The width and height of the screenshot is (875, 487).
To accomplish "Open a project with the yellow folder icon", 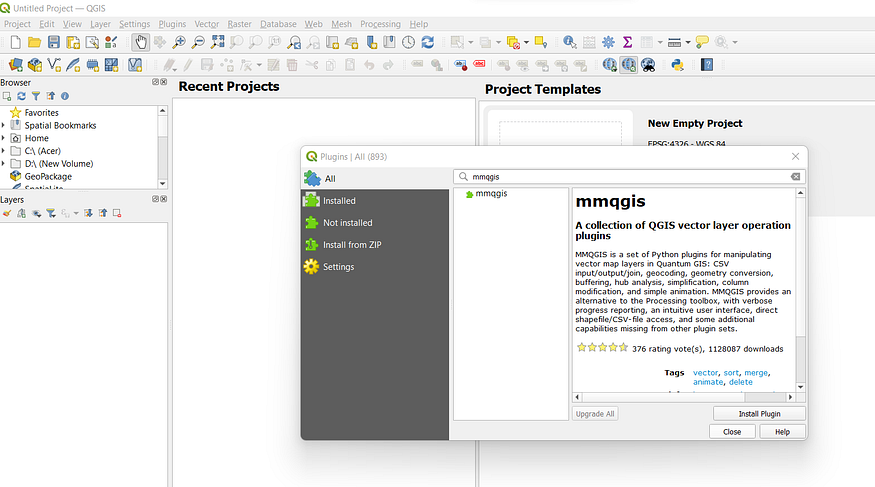I will point(35,42).
